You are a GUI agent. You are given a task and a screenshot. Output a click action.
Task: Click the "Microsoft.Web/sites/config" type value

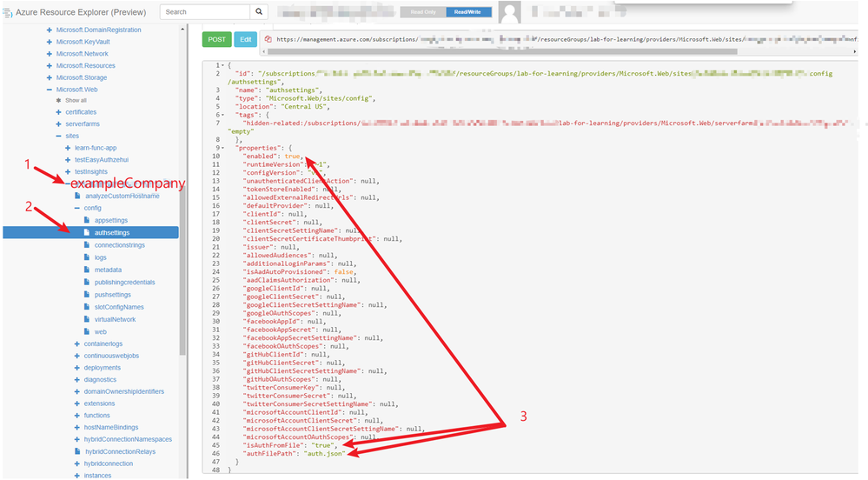tap(319, 98)
